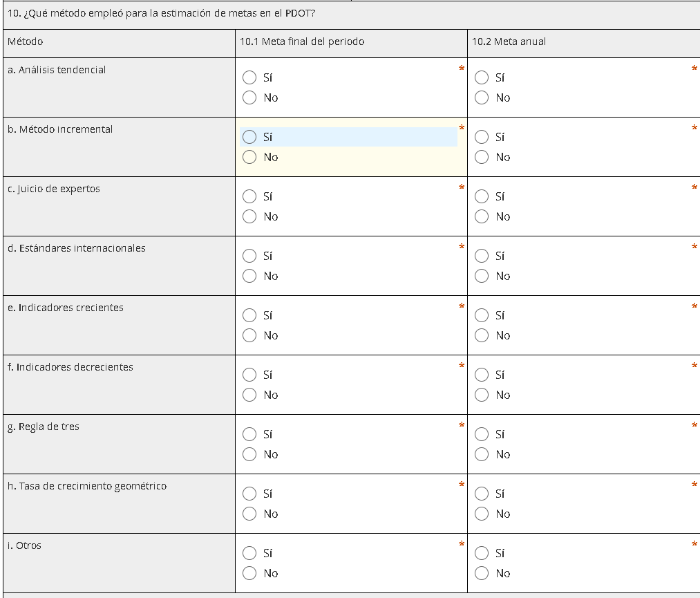
Task: Select Sí for Juicio de expertos meta anual
Action: [482, 196]
